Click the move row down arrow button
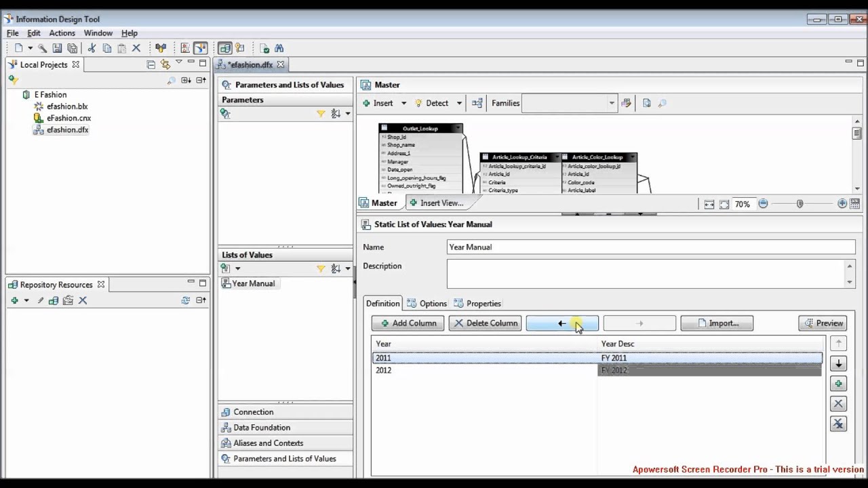 839,364
